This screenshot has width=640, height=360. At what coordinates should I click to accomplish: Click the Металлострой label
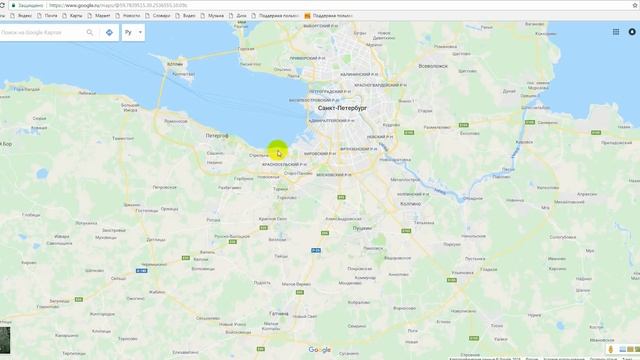click(405, 180)
